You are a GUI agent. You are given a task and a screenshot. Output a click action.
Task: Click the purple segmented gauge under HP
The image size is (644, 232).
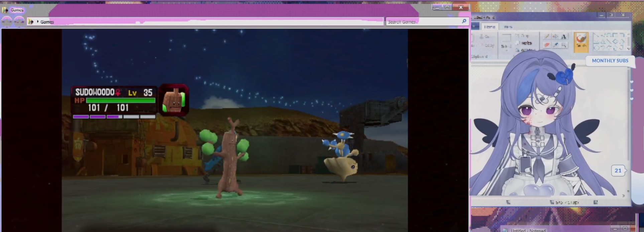coord(114,117)
